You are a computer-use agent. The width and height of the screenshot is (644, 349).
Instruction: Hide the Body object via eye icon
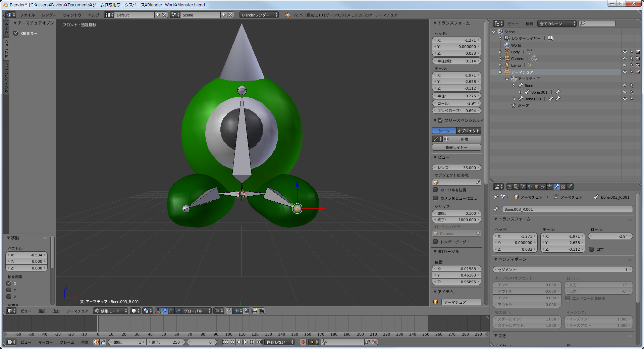pyautogui.click(x=625, y=52)
